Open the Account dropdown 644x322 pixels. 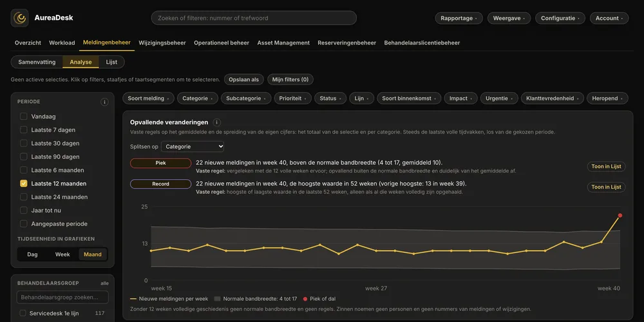pos(609,18)
